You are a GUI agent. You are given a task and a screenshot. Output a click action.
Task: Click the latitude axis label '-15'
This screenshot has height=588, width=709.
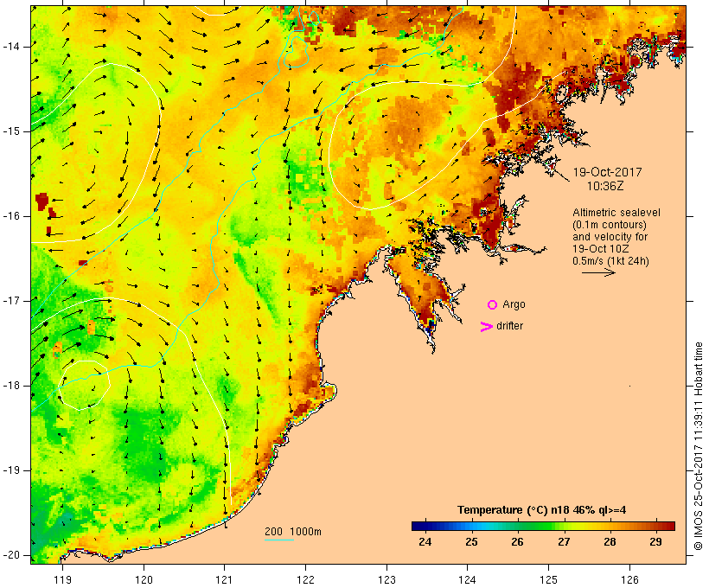[x=10, y=131]
